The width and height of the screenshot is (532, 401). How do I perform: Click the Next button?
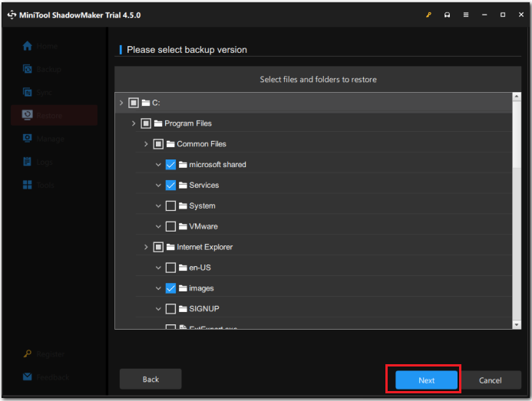[x=427, y=380]
